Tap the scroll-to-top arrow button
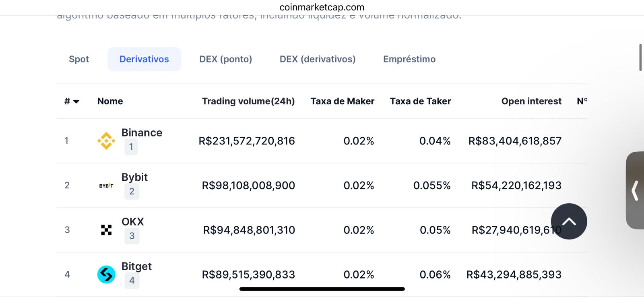This screenshot has width=644, height=297. (x=569, y=221)
